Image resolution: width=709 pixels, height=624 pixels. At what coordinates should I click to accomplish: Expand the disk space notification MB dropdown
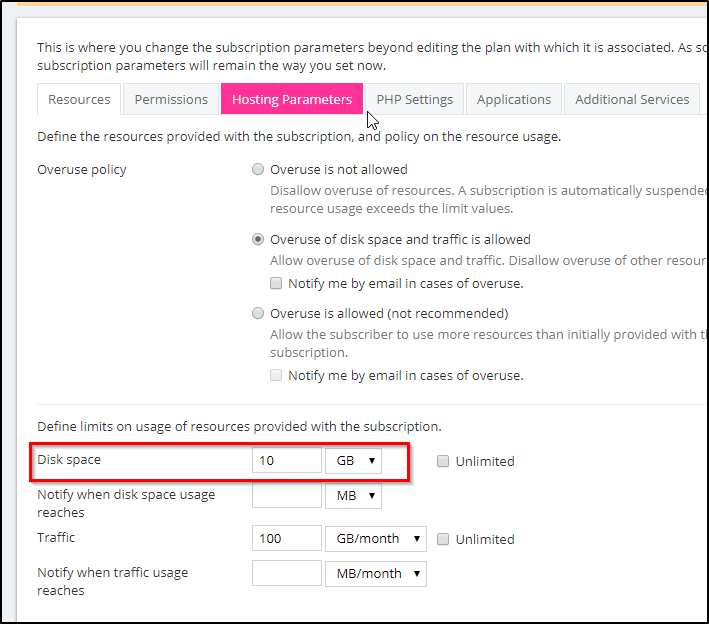point(353,496)
